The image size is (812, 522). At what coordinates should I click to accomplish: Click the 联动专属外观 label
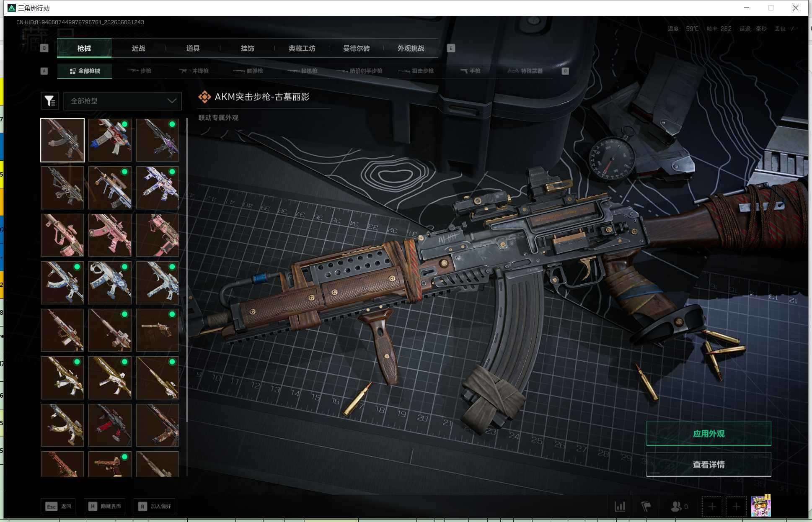click(218, 118)
